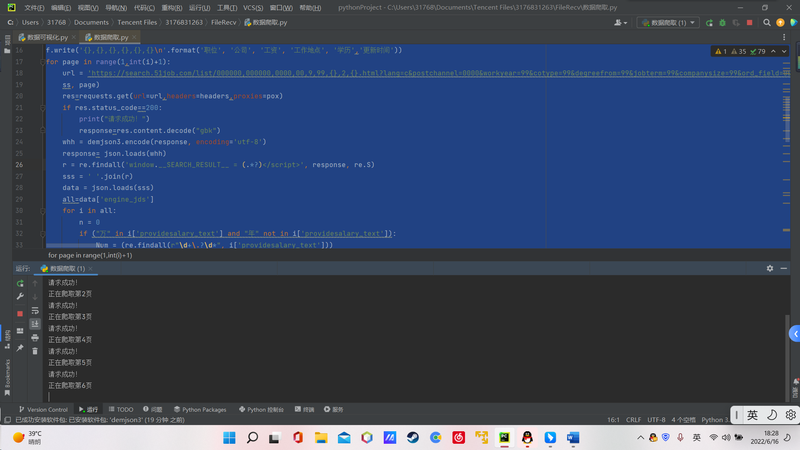The image size is (800, 450).
Task: Open Search Everywhere magnifier icon
Action: click(x=767, y=22)
